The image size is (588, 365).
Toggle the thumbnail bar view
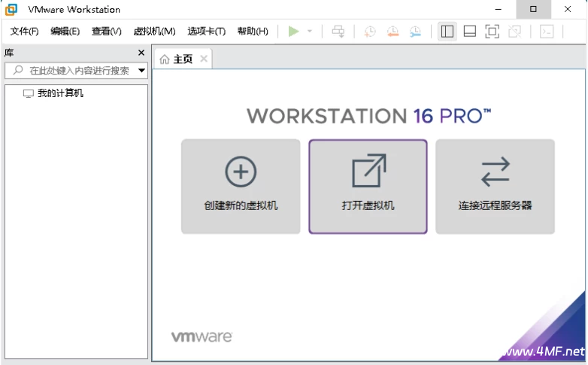[x=469, y=31]
